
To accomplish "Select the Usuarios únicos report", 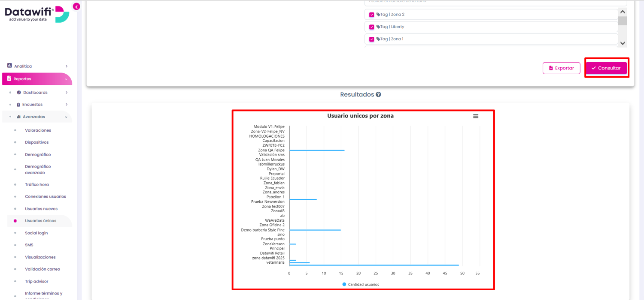I will pos(40,221).
